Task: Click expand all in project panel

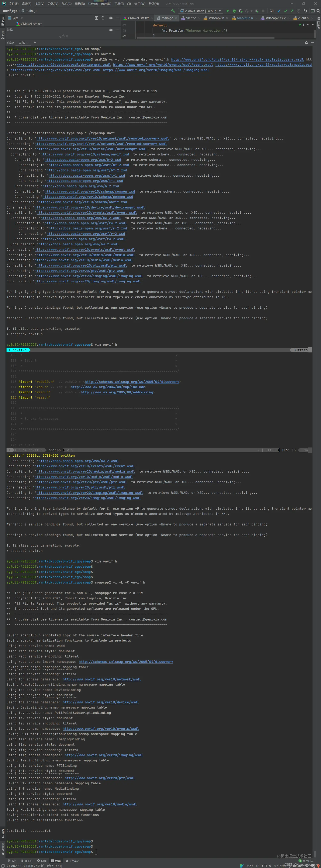Action: [96, 18]
